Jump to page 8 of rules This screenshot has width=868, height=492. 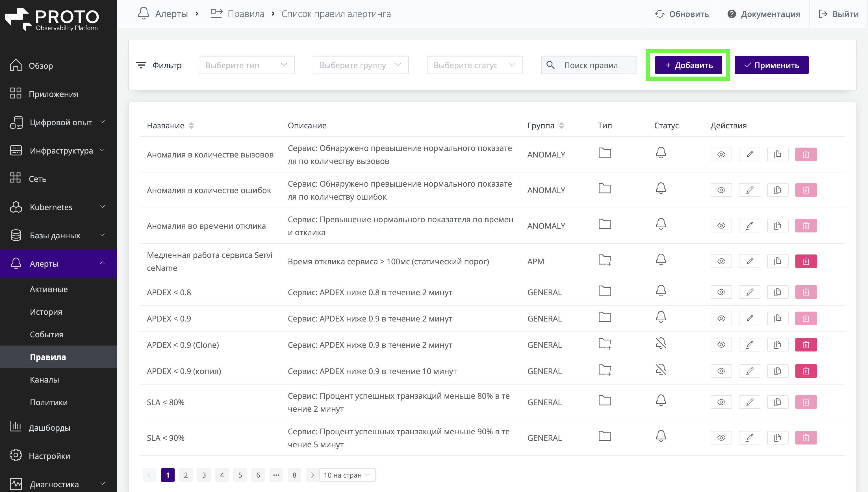pos(294,475)
